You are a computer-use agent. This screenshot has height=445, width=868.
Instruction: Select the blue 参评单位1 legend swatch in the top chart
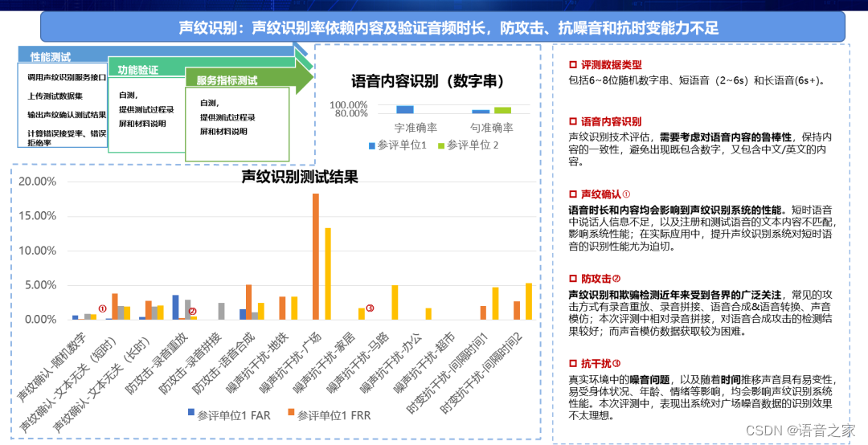[x=372, y=146]
